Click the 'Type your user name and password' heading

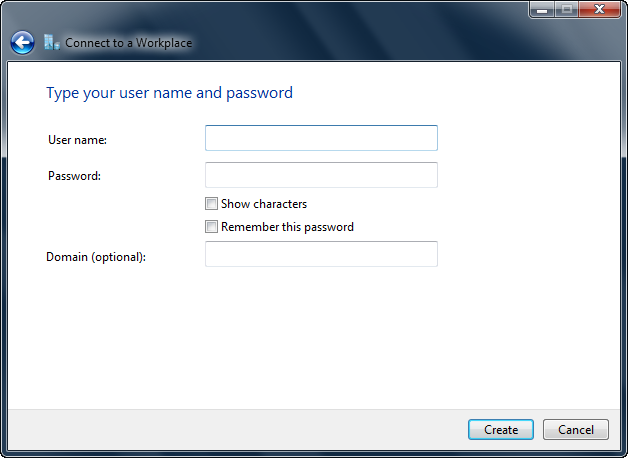[169, 93]
